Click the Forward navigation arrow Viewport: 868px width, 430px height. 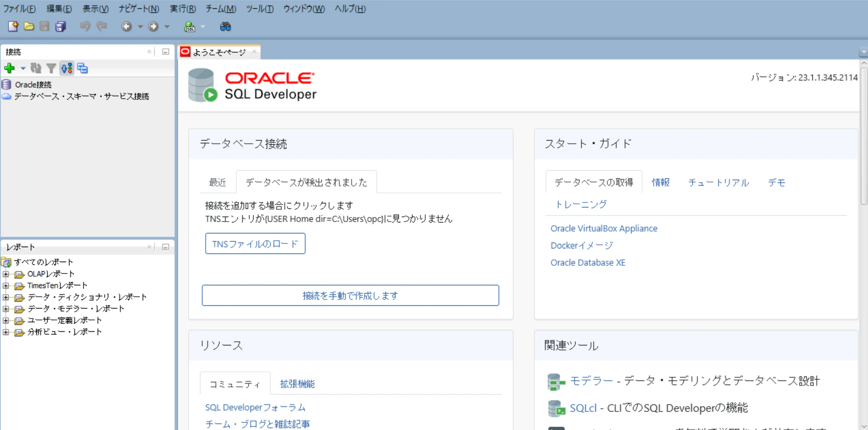(153, 26)
